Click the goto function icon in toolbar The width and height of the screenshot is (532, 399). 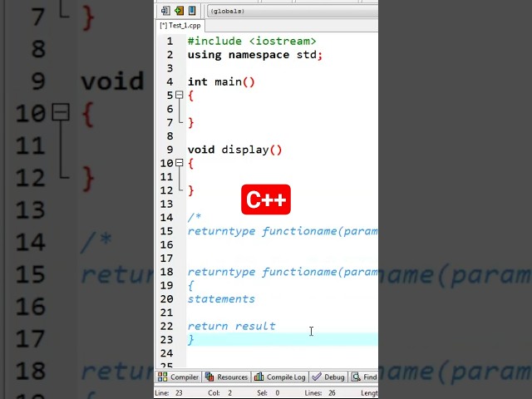click(x=165, y=11)
